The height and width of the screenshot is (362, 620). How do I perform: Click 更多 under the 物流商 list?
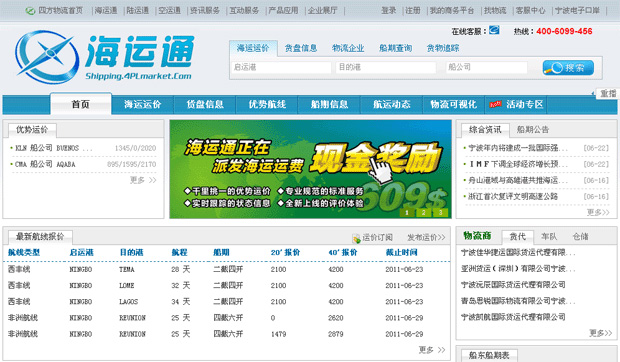600,333
